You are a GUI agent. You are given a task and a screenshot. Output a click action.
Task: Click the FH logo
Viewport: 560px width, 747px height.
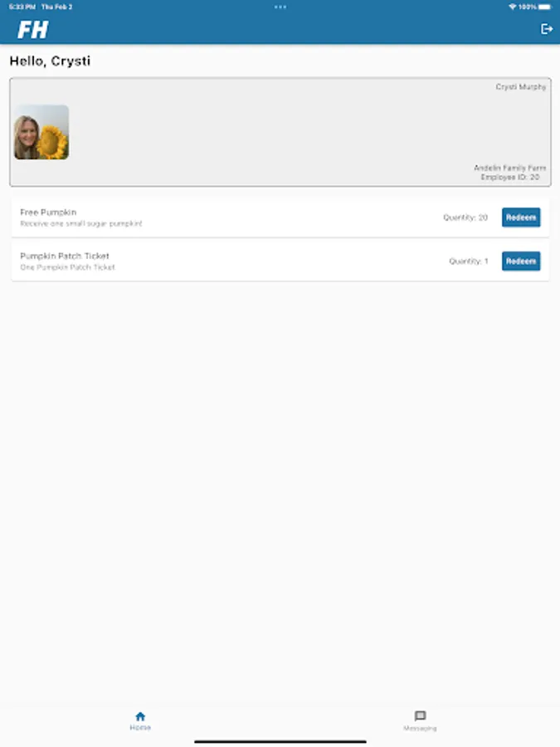pos(33,30)
